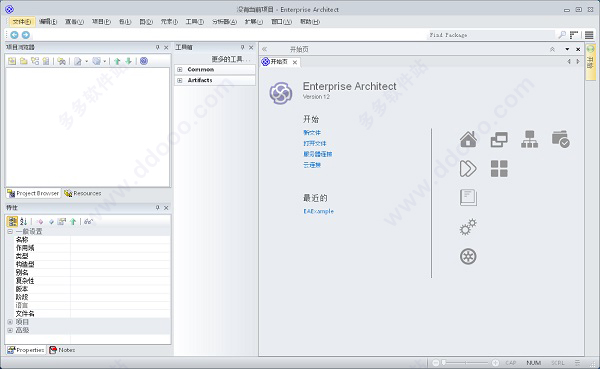Click the double chevron arrow icon on start page
Screen dimensions: 600x369
[468, 168]
